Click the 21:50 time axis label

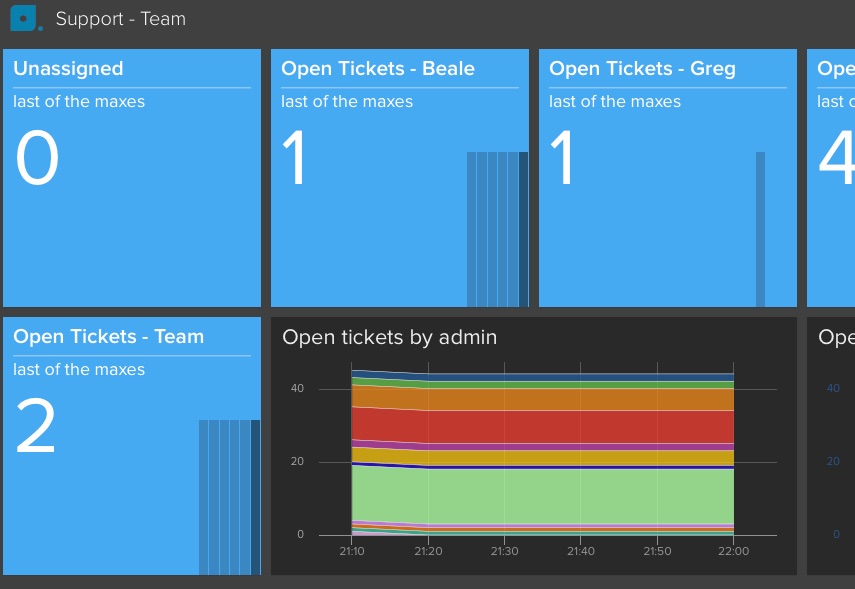click(657, 551)
